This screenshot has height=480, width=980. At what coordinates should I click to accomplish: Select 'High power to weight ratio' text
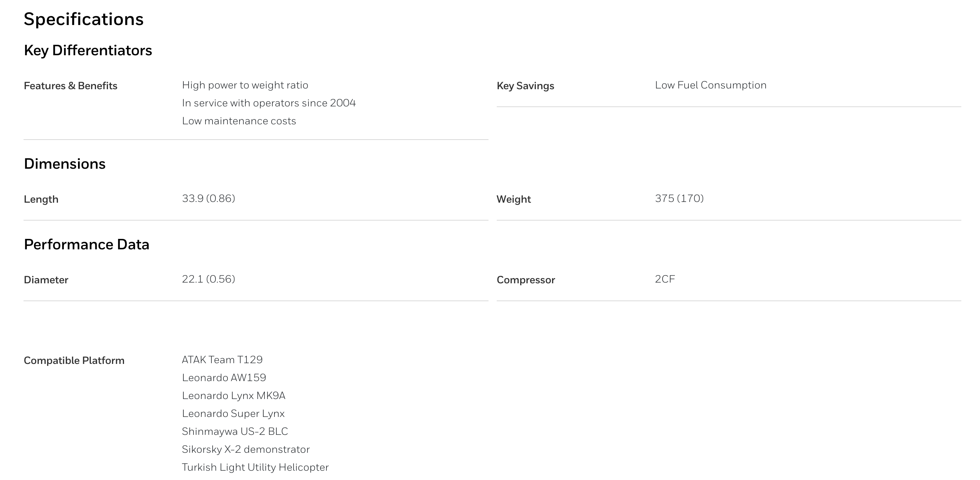click(x=245, y=85)
